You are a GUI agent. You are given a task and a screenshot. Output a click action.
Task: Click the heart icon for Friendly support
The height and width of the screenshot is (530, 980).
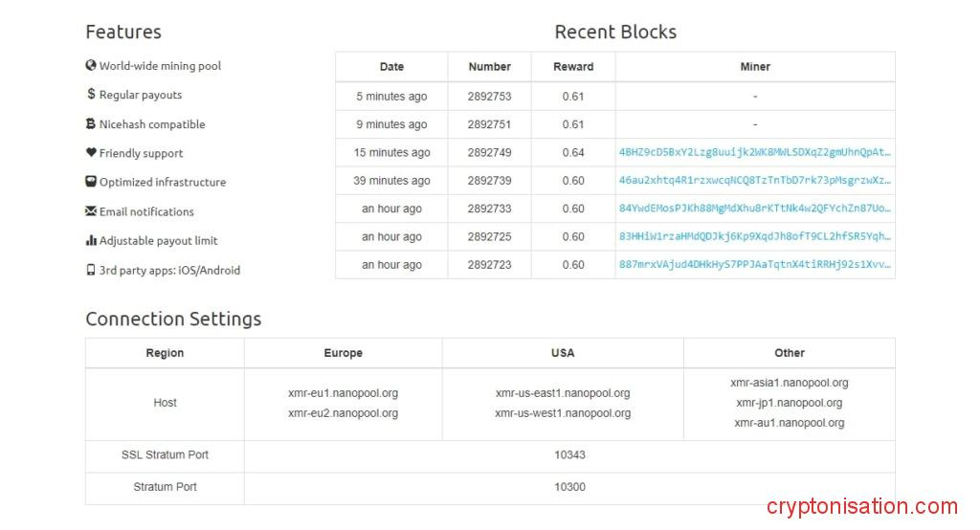(x=91, y=153)
